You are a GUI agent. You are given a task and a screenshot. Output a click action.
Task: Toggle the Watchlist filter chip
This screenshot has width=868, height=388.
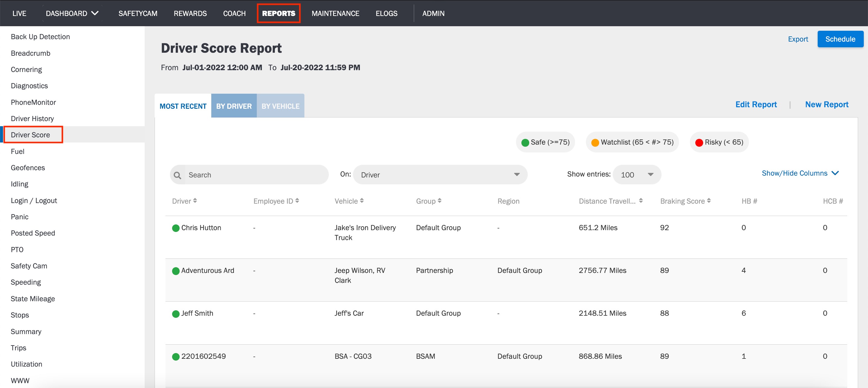(632, 142)
